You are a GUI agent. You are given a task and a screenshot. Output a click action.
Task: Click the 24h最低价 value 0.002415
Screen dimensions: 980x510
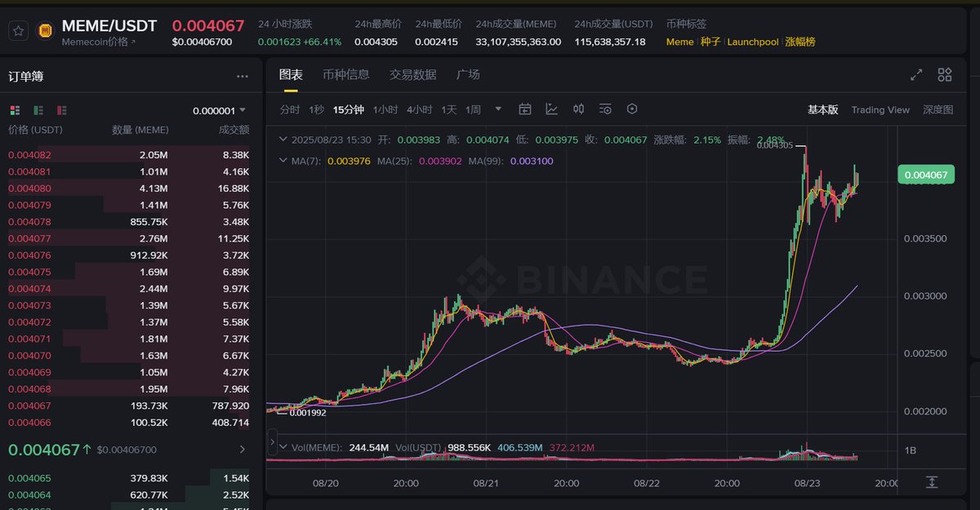pos(436,42)
